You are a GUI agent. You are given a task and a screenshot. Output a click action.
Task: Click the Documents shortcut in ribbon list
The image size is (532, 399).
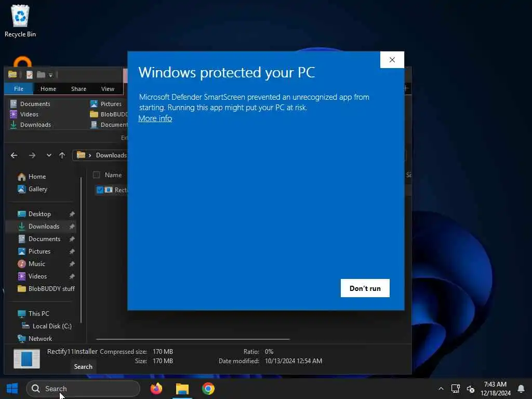tap(30, 104)
